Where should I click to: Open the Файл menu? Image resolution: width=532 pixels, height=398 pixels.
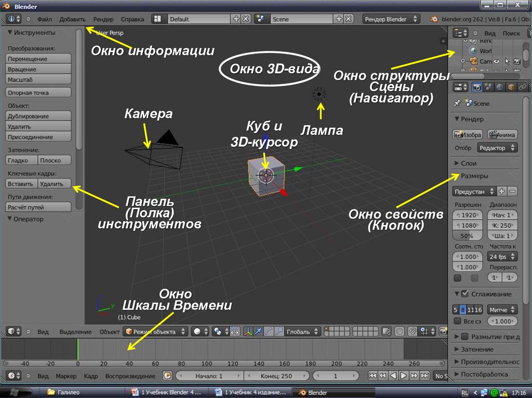[45, 19]
